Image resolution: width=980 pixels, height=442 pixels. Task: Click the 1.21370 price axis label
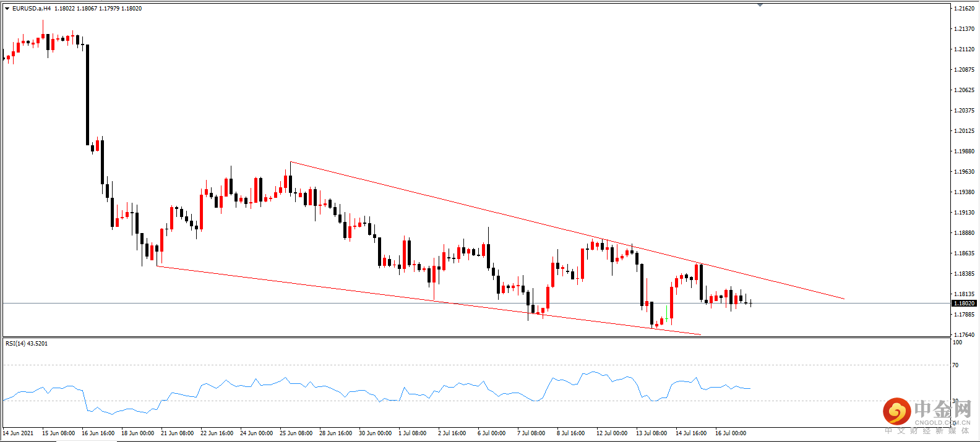964,29
